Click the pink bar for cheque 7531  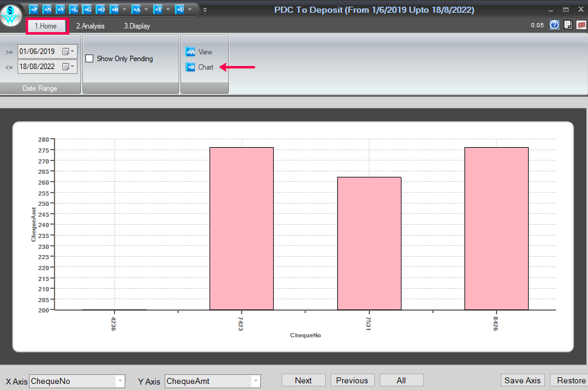(x=369, y=243)
